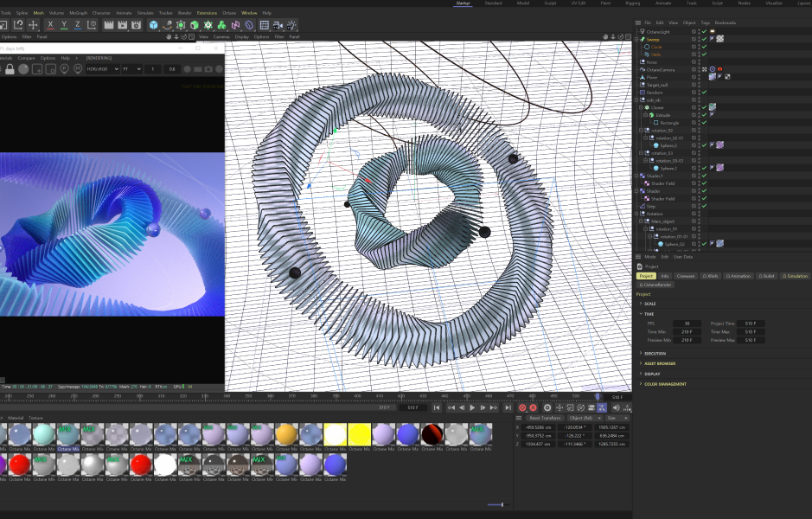The image size is (812, 519).
Task: Click the highlighted blue timeline icon
Action: click(x=602, y=407)
